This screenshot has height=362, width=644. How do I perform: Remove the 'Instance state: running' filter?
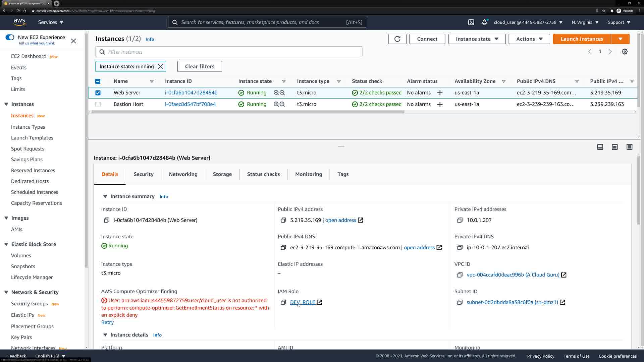(160, 66)
